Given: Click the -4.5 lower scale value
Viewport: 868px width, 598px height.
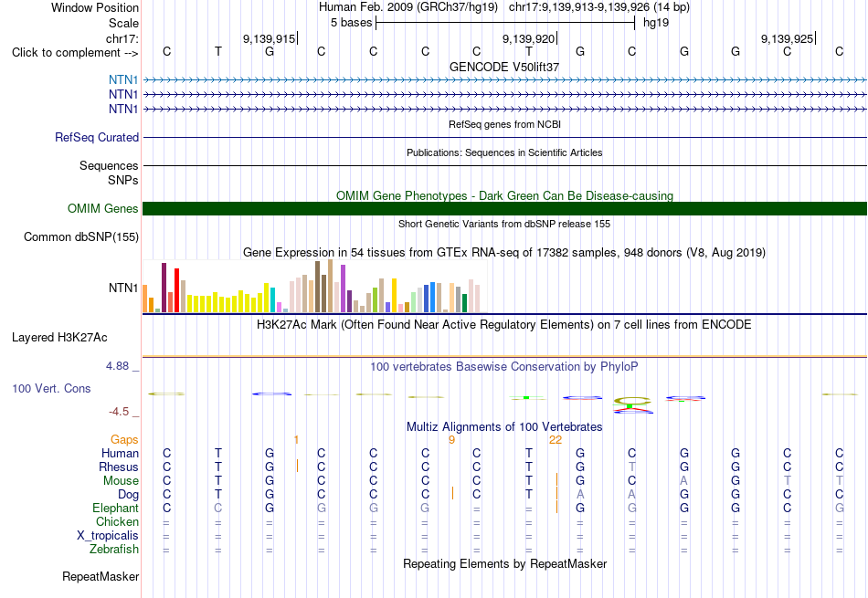Looking at the screenshot, I should [119, 412].
